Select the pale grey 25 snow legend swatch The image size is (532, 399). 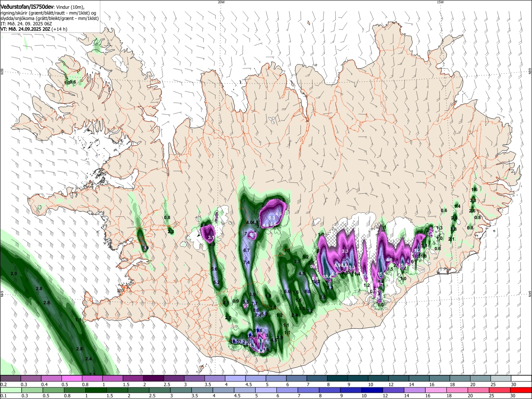500,379
